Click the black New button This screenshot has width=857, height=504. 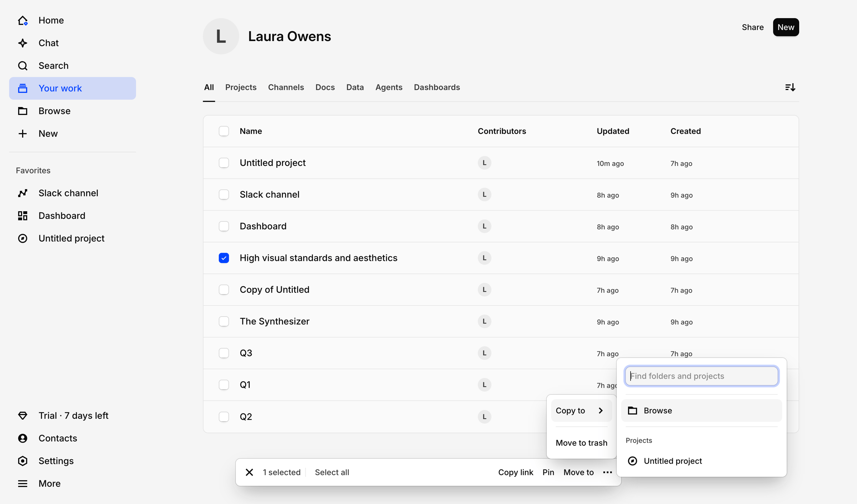click(786, 27)
